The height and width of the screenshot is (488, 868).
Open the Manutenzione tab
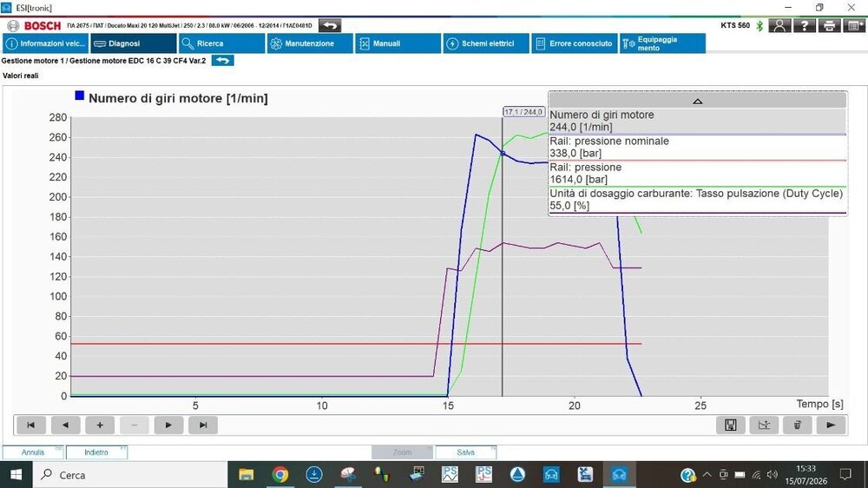point(310,43)
